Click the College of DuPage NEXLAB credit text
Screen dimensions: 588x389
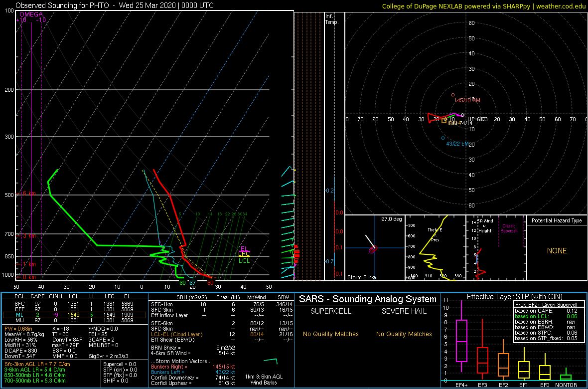pyautogui.click(x=484, y=6)
